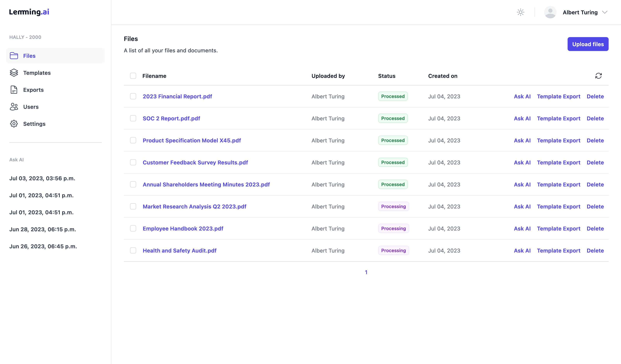Screen dimensions: 621x364
Task: Open Market Research Analysis Q2 2023.pdf
Action: (194, 207)
